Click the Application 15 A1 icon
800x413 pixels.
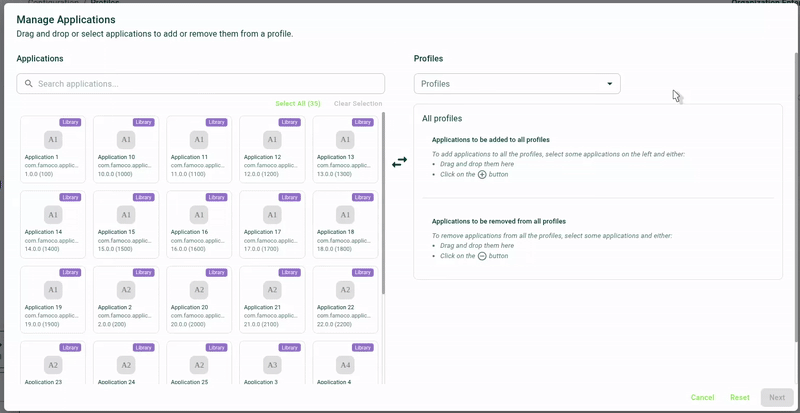126,215
